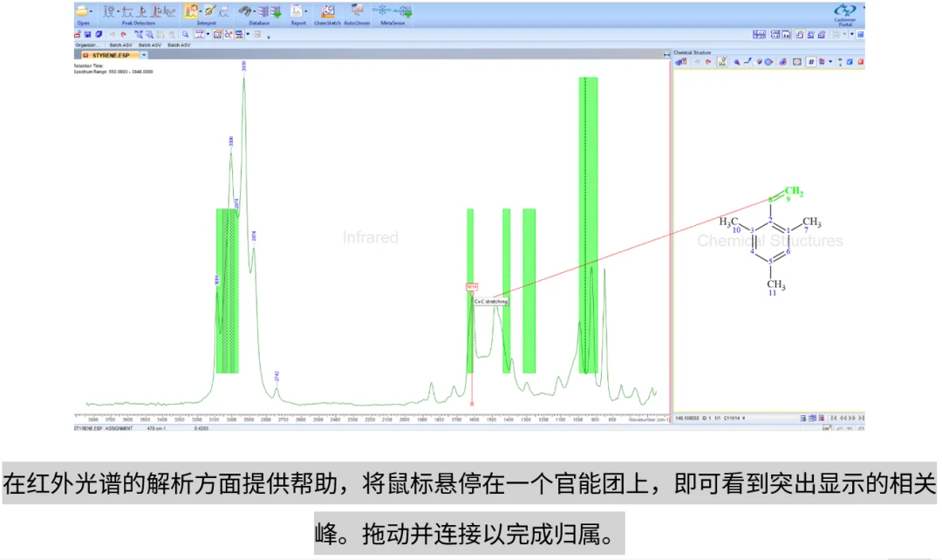Open the dropdown arrow beside binoculars Database icon
The image size is (942, 560).
pyautogui.click(x=254, y=10)
